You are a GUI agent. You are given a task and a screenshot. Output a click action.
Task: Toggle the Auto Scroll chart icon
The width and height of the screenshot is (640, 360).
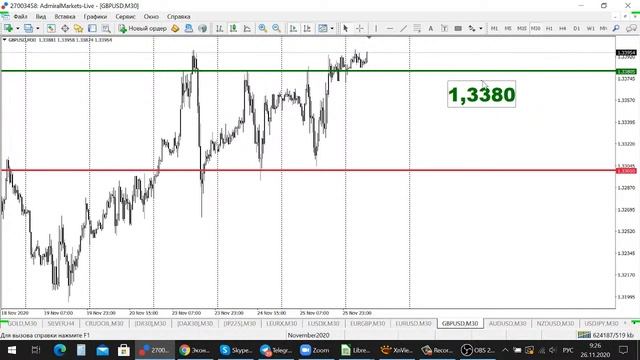tap(293, 28)
